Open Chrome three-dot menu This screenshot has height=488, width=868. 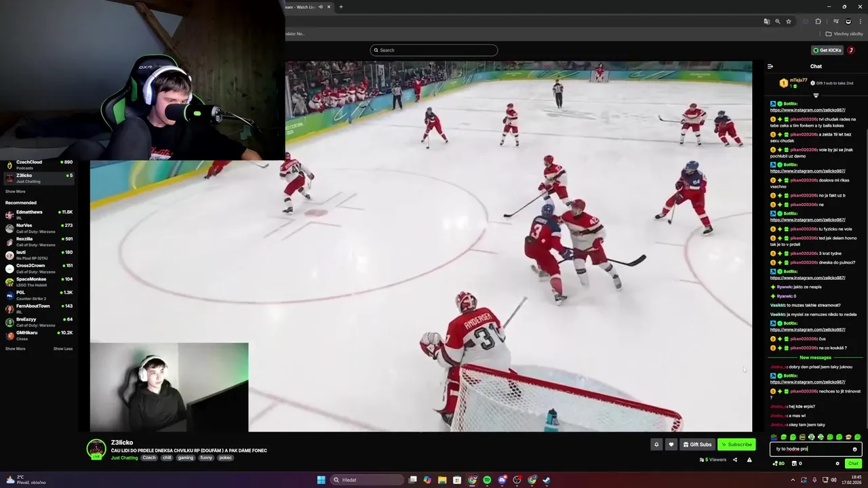(x=860, y=21)
